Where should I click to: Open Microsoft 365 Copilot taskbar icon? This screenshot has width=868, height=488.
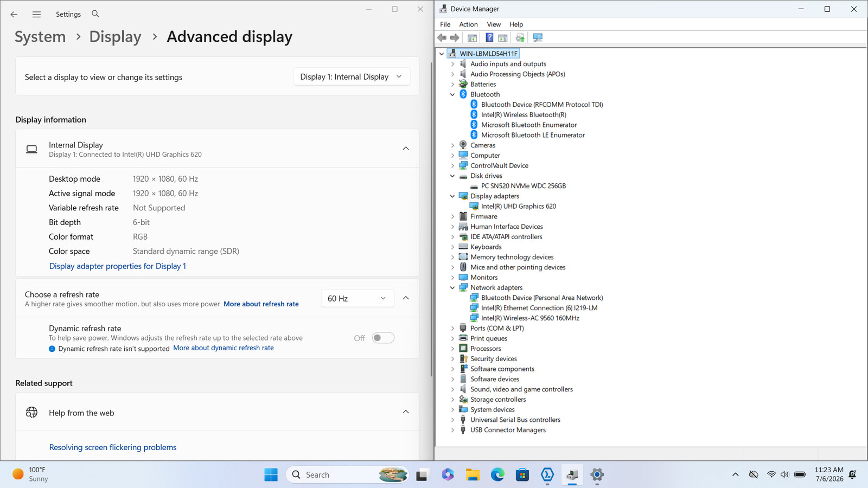tap(448, 474)
